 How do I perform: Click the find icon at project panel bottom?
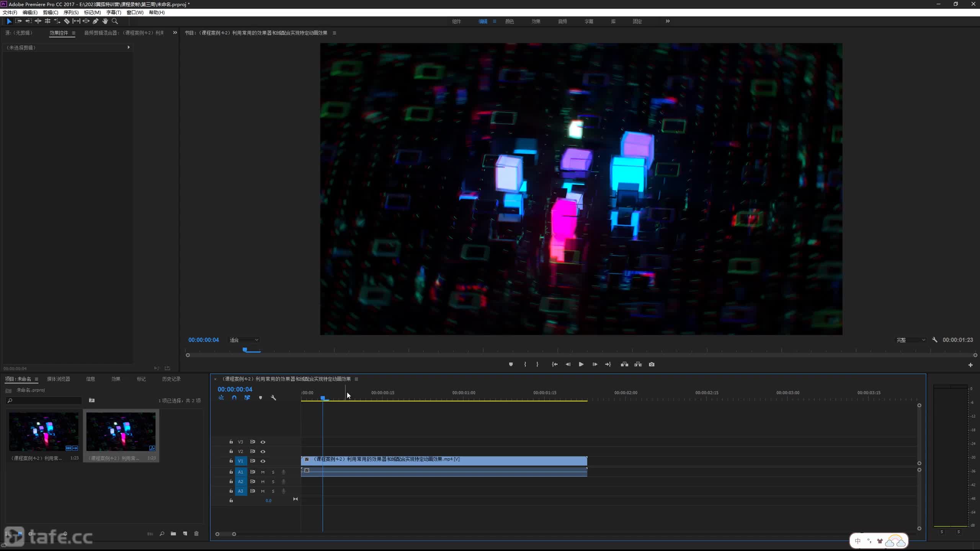tap(162, 533)
